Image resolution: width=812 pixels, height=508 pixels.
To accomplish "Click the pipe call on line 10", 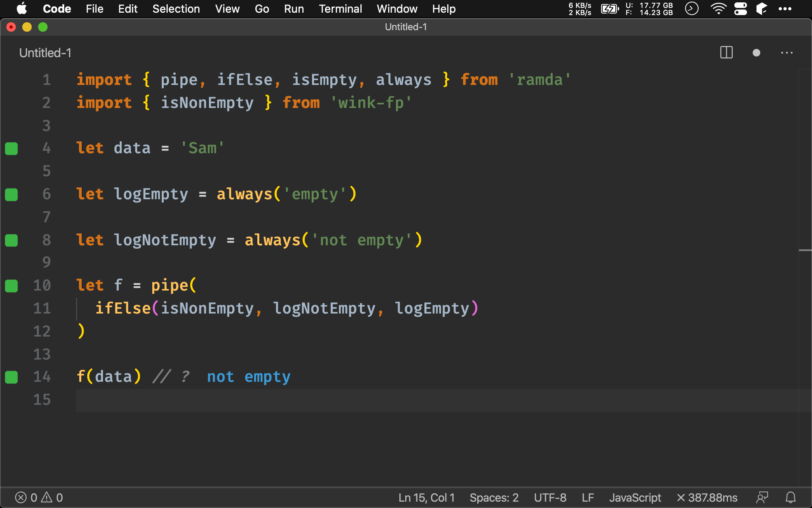I will pyautogui.click(x=170, y=285).
